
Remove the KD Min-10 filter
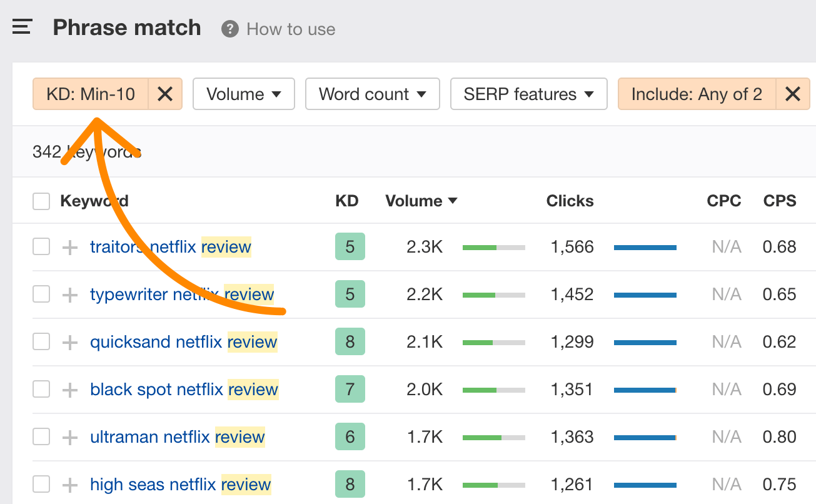point(165,94)
